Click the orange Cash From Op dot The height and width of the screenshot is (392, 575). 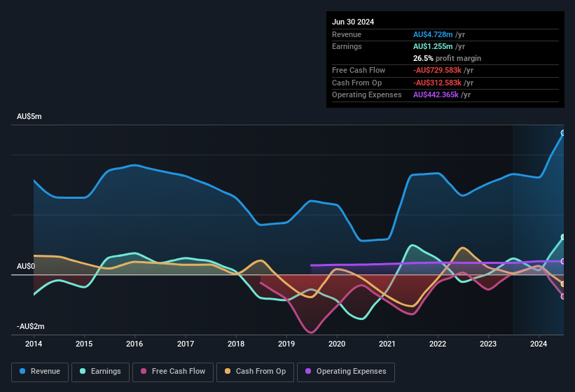tap(228, 372)
